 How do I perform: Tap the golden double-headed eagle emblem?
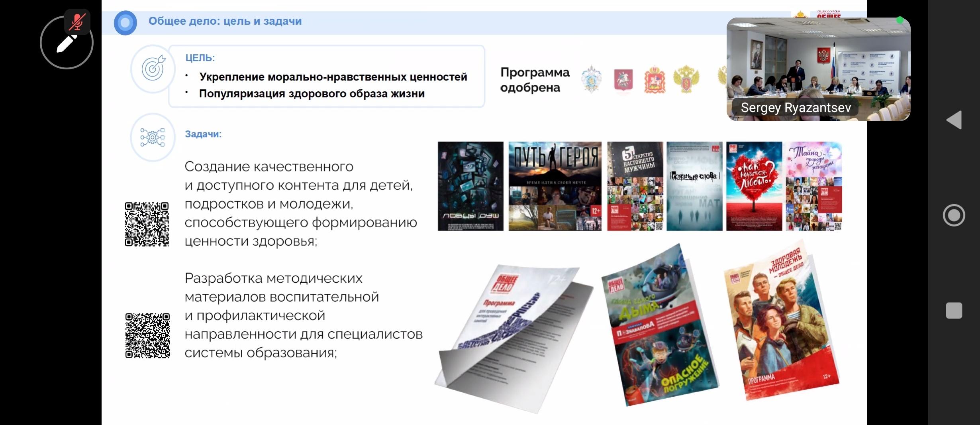tap(686, 79)
